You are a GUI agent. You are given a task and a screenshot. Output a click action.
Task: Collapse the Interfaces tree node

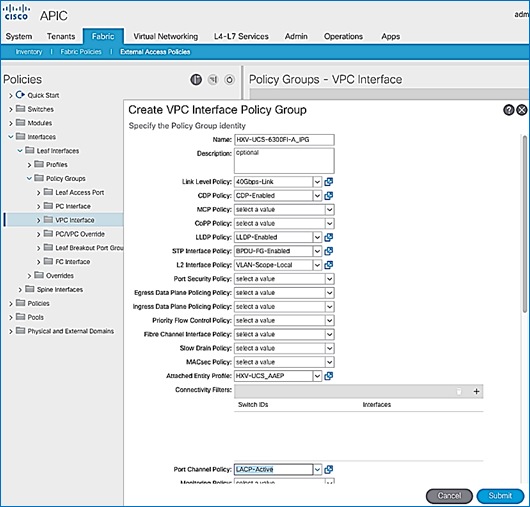(11, 137)
